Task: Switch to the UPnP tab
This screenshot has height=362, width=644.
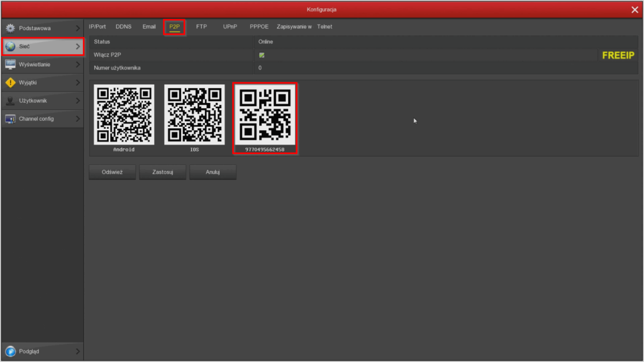Action: point(230,26)
